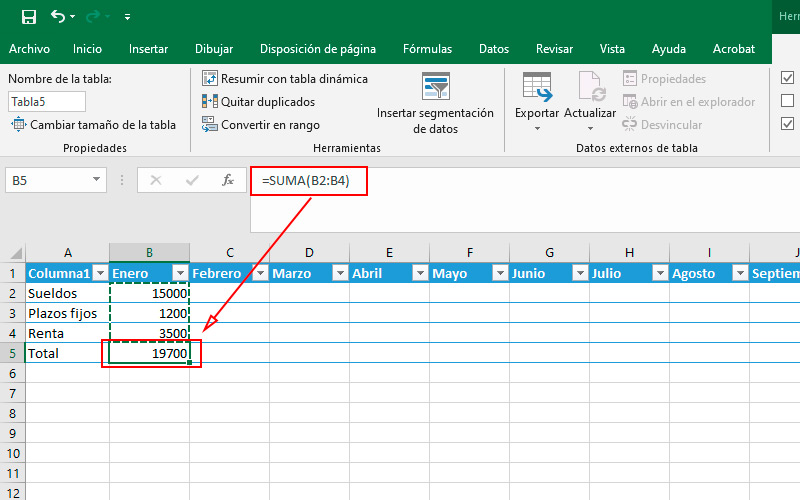
Task: Open the Fórmulas ribbon tab
Action: (x=427, y=48)
